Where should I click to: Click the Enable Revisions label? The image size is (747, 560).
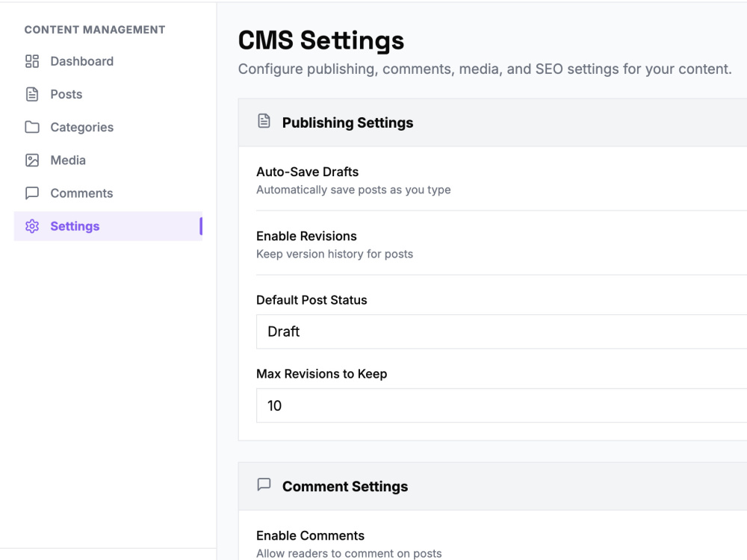pyautogui.click(x=306, y=236)
